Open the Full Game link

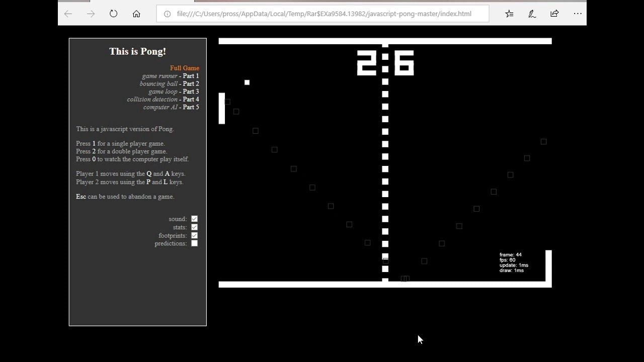[185, 68]
